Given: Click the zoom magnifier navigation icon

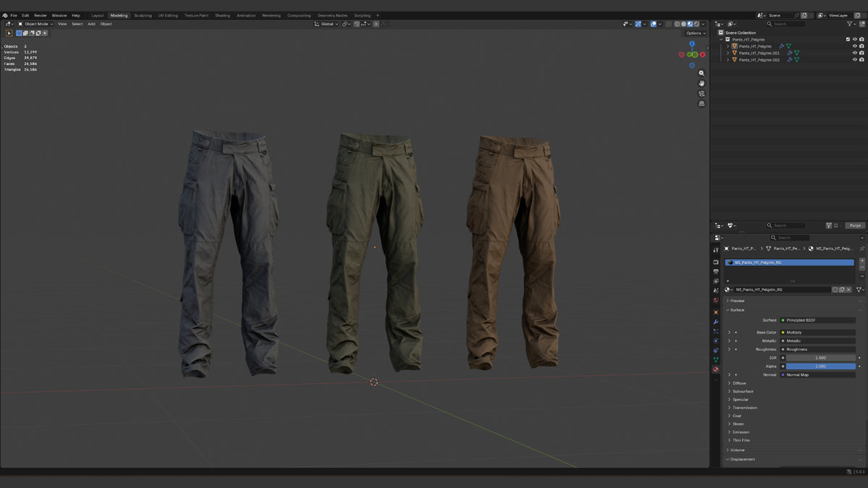Looking at the screenshot, I should pyautogui.click(x=702, y=73).
